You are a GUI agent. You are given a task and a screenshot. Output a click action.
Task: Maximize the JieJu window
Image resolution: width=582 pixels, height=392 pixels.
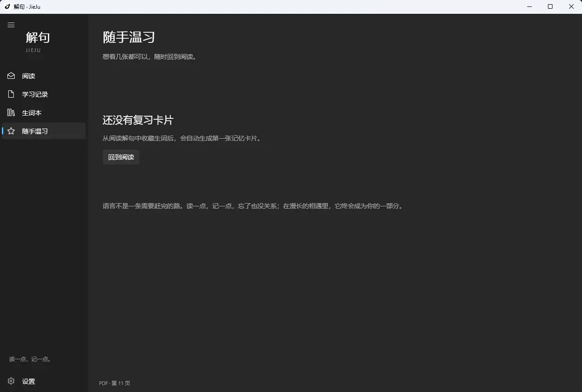(550, 6)
